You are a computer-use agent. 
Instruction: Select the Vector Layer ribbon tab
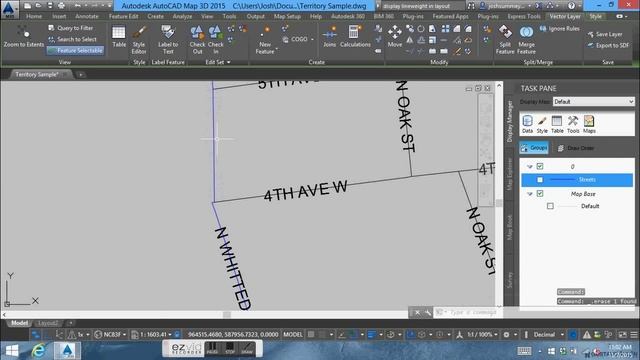point(565,16)
